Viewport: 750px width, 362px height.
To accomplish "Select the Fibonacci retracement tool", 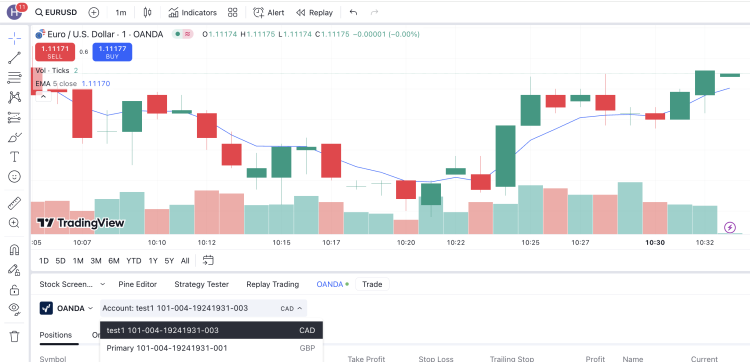I will coord(14,77).
